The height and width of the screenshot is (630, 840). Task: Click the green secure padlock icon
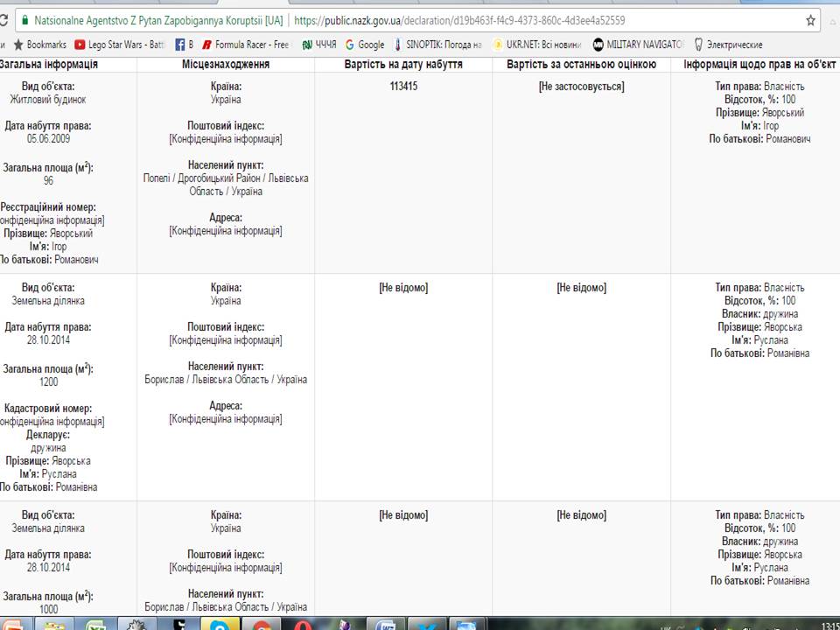(x=24, y=19)
